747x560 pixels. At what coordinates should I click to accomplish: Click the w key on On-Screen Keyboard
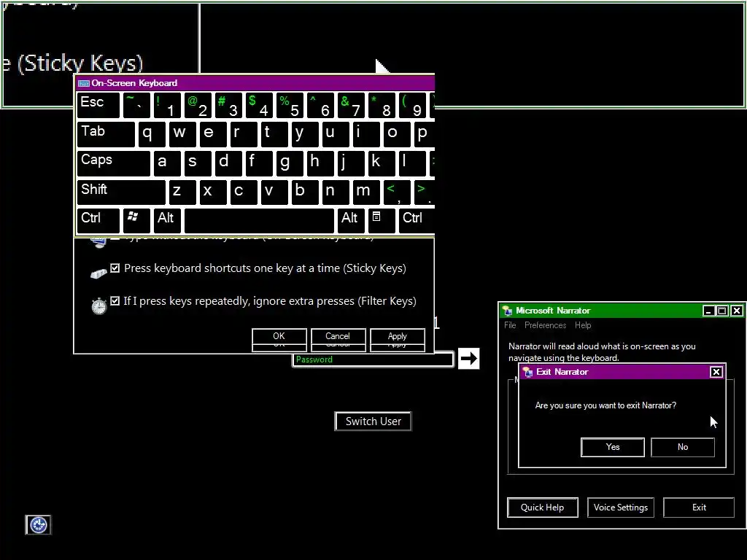pyautogui.click(x=182, y=134)
